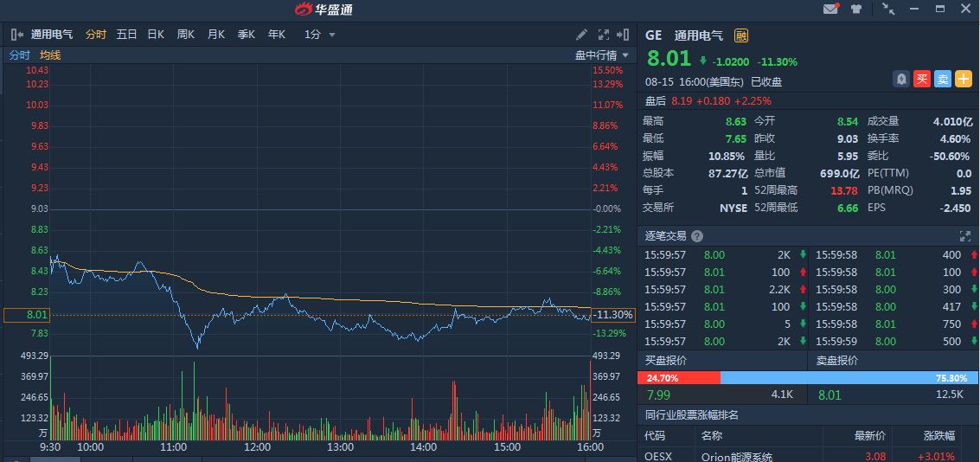980x462 pixels.
Task: Click the 最低 value 7.65
Action: pos(736,138)
